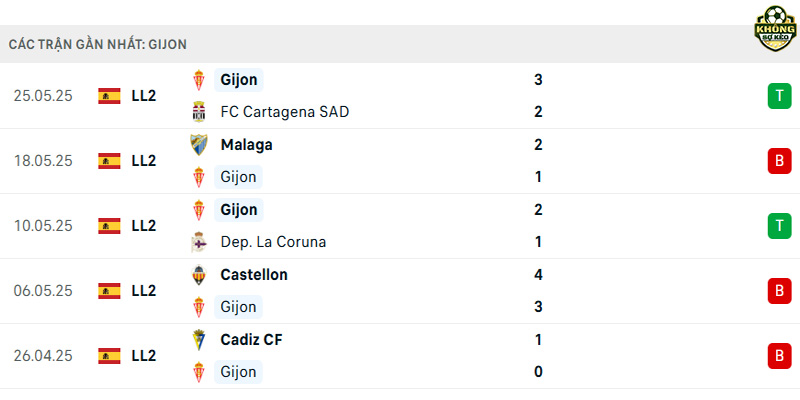Click Gijon crest in 25.05.25 match
The height and width of the screenshot is (400, 800).
tap(198, 80)
